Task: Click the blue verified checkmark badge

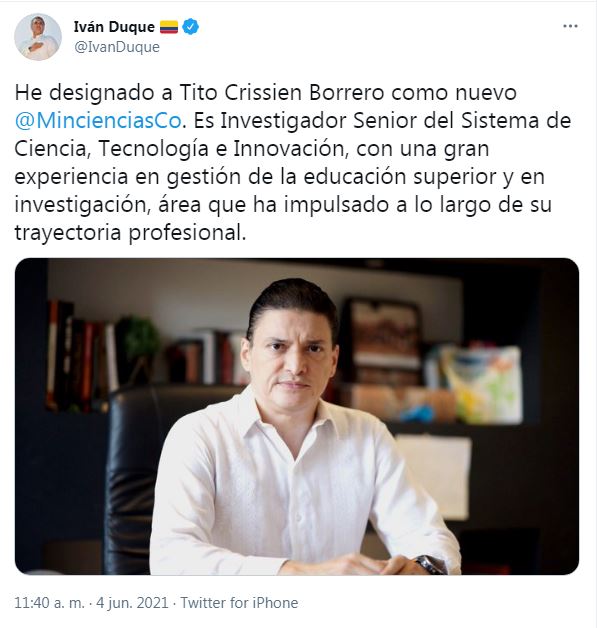Action: tap(191, 27)
